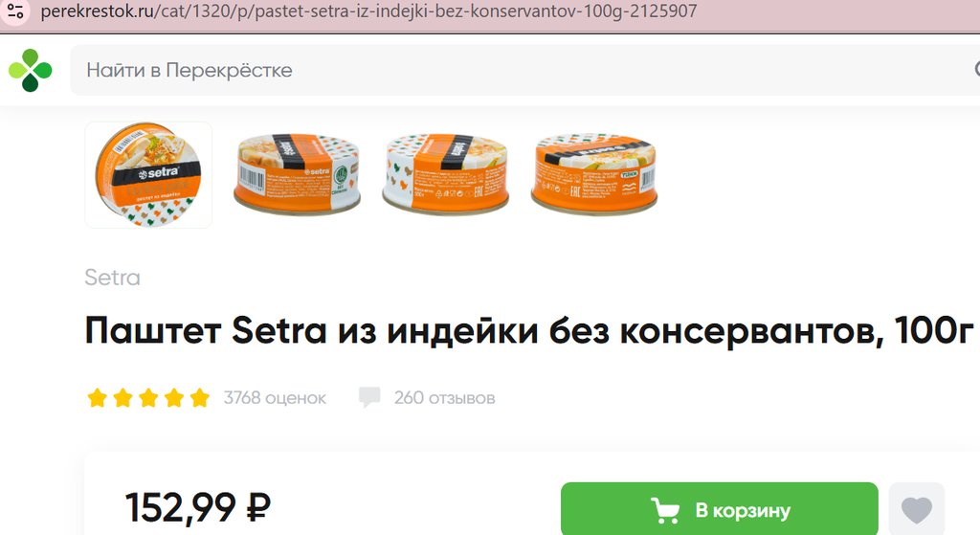Add product to favorites with heart icon
The image size is (980, 535).
(x=916, y=511)
